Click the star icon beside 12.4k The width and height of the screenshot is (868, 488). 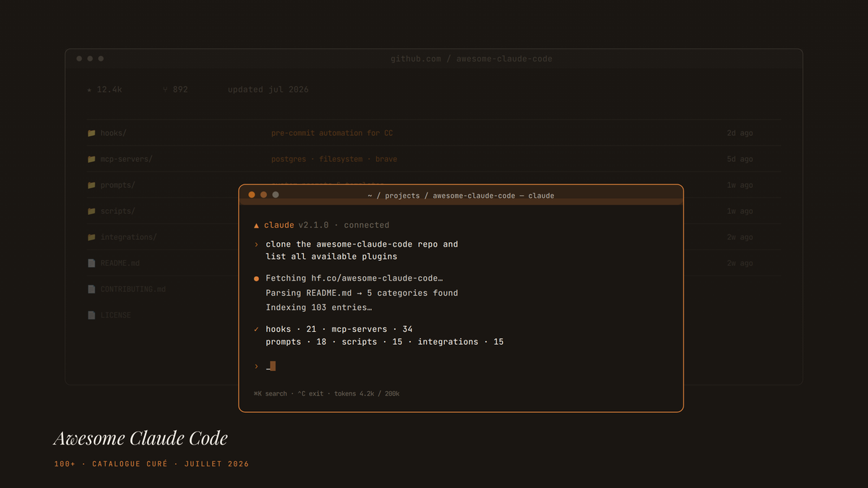(x=89, y=90)
